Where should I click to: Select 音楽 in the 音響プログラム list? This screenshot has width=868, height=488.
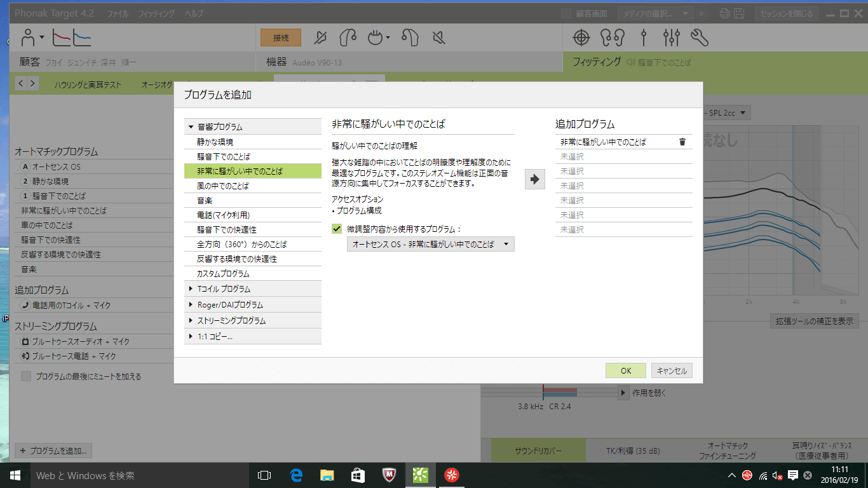253,201
